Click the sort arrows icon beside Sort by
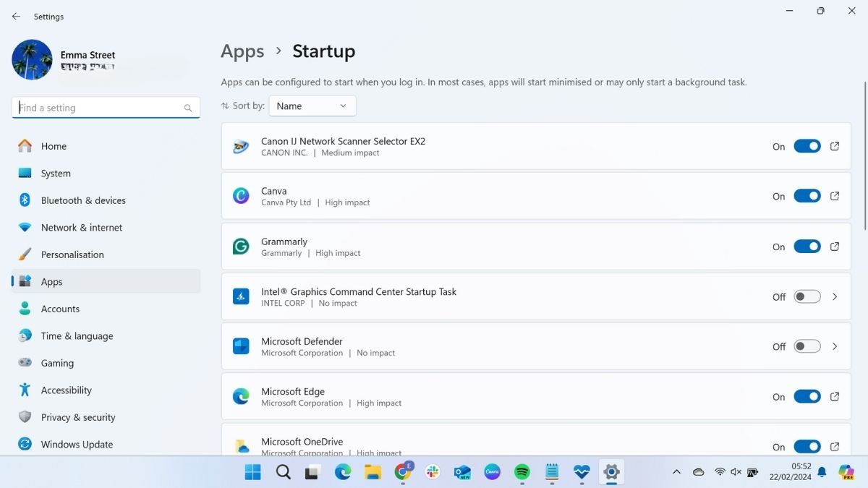 pos(225,106)
